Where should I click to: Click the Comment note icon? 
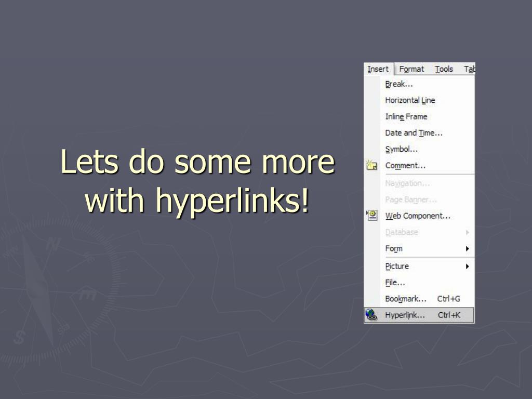click(371, 165)
